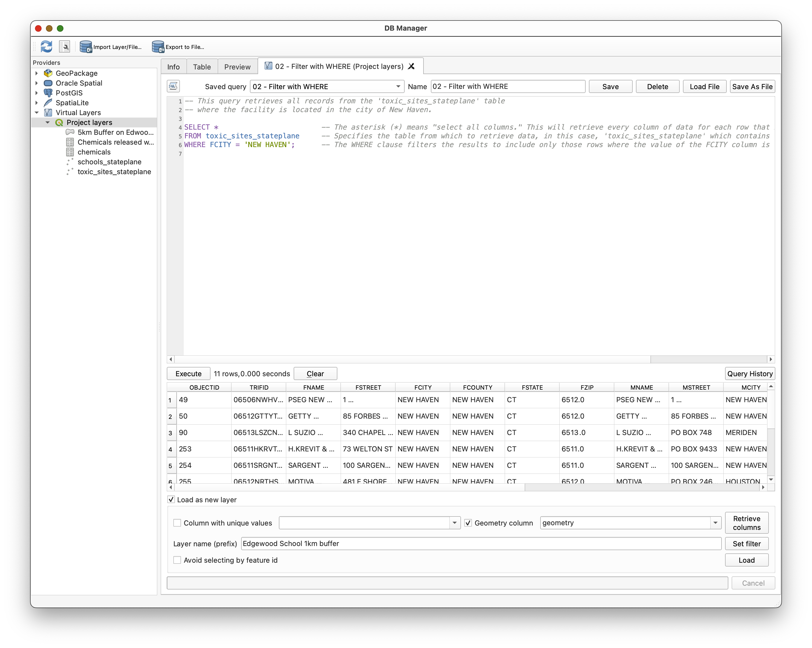
Task: Select the GeoPackage provider icon
Action: (48, 73)
